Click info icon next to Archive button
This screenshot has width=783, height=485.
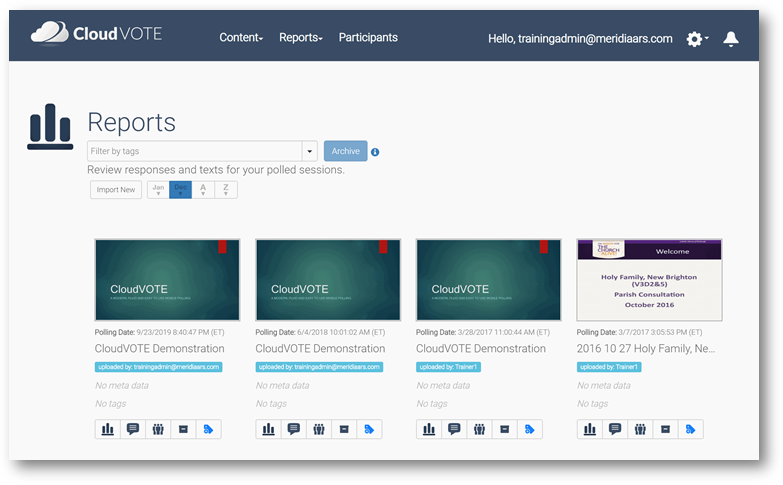pos(375,152)
